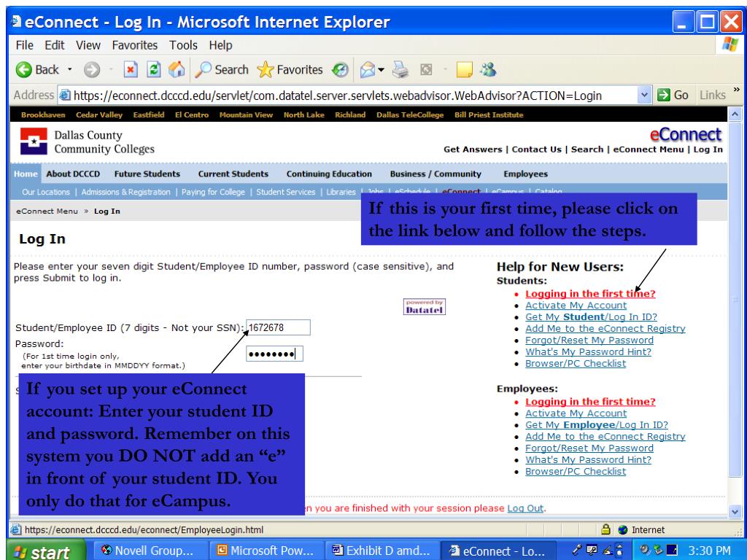The image size is (747, 560).
Task: Open the Messenger people icon
Action: point(488,70)
